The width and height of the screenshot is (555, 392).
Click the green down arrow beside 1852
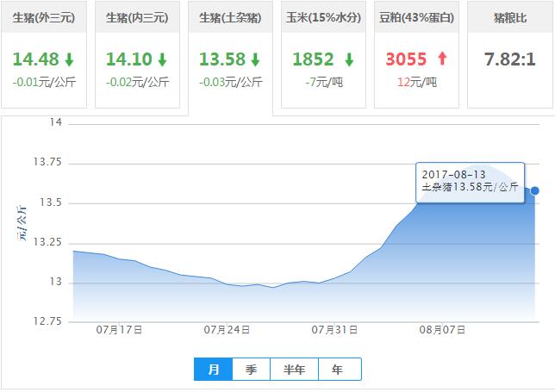tap(349, 59)
